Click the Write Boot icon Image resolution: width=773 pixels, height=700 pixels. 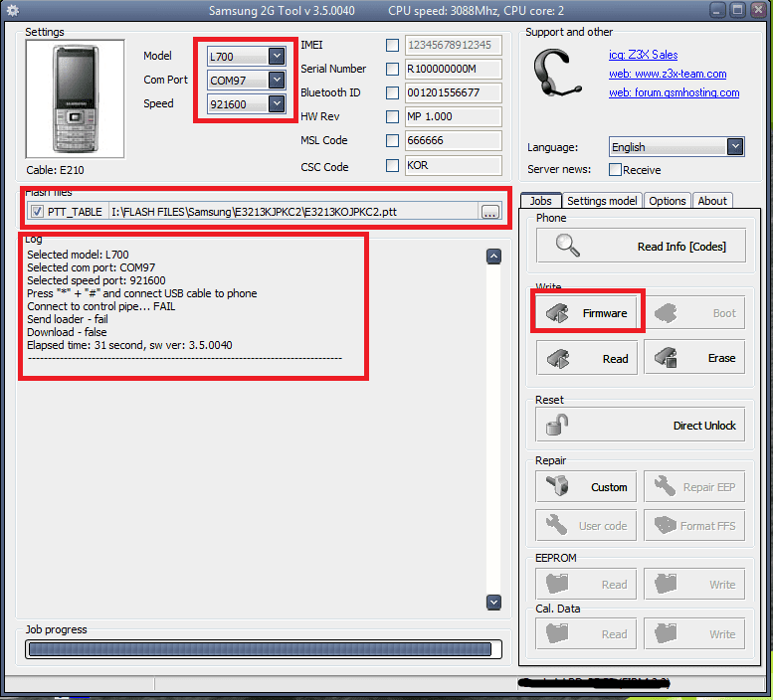(x=665, y=313)
